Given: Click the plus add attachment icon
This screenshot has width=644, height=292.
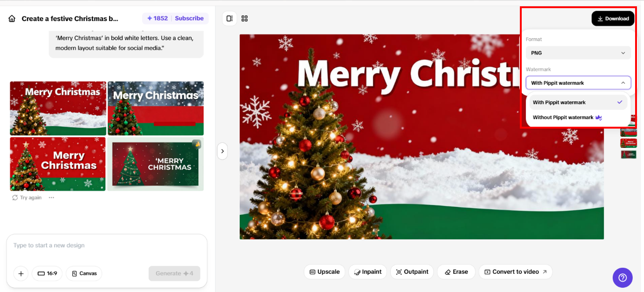Looking at the screenshot, I should (21, 273).
